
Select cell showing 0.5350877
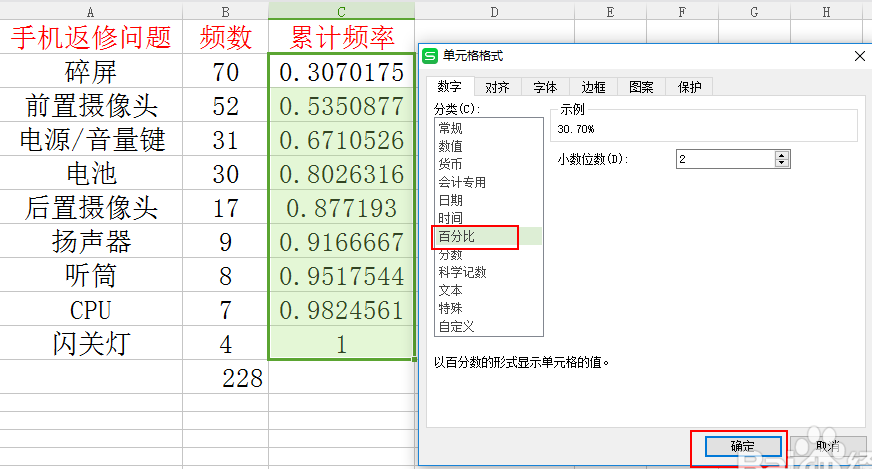click(341, 106)
